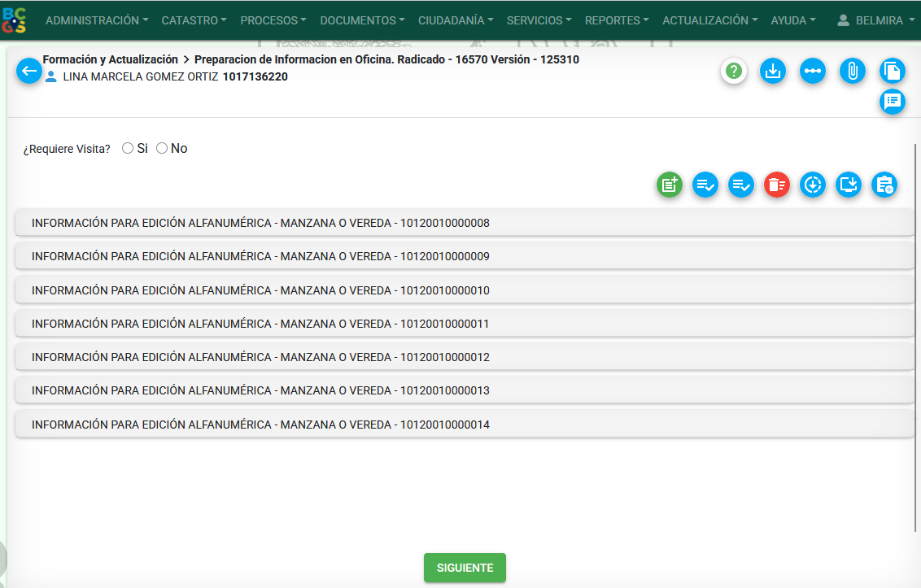The height and width of the screenshot is (588, 921).
Task: Open the BELMIRA user dropdown
Action: pos(876,20)
